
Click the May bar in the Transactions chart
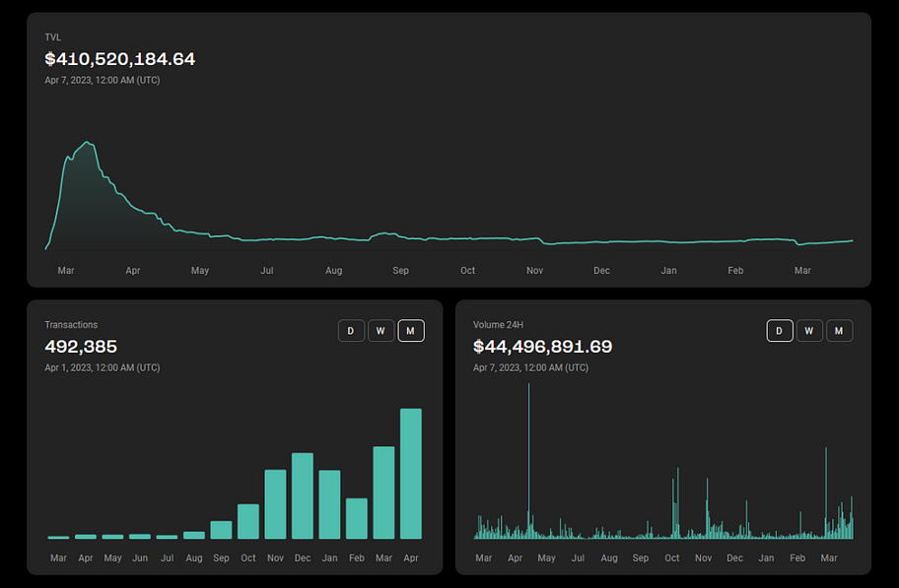[x=112, y=537]
